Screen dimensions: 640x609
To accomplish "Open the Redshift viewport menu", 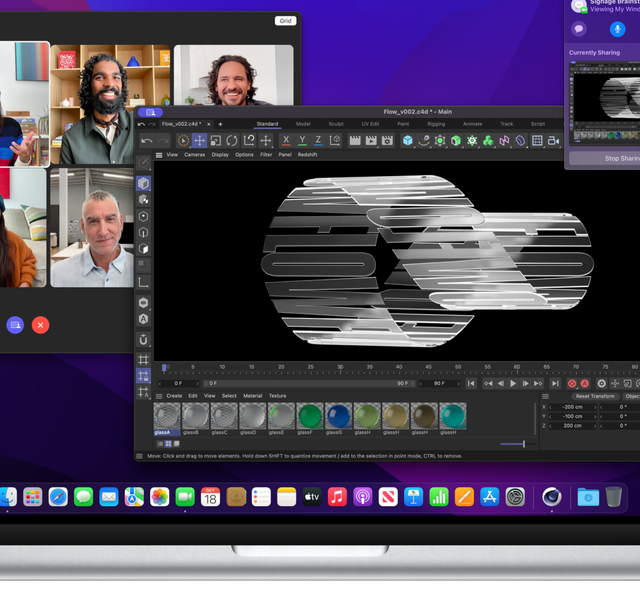I will (x=307, y=155).
